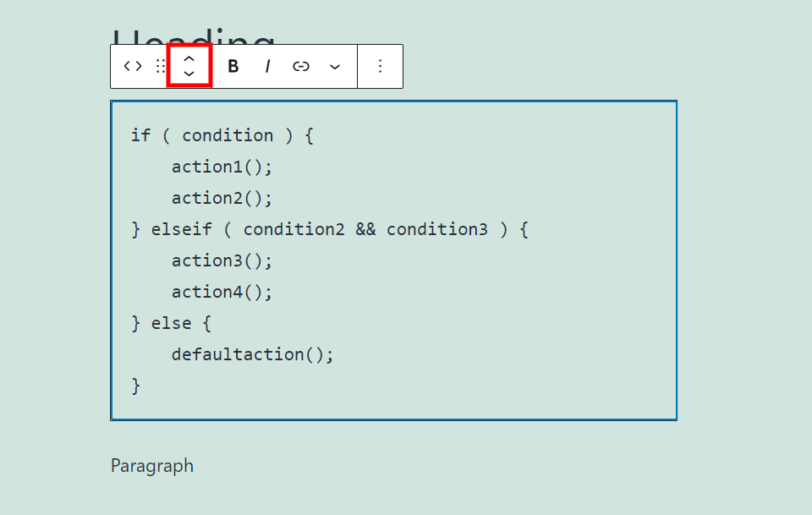Viewport: 812px width, 515px height.
Task: Toggle bold formatting
Action: (x=233, y=66)
